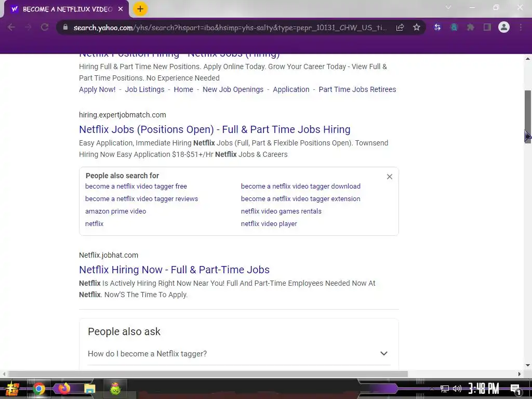This screenshot has height=399, width=532.
Task: Open the Start menu button
Action: [x=12, y=389]
